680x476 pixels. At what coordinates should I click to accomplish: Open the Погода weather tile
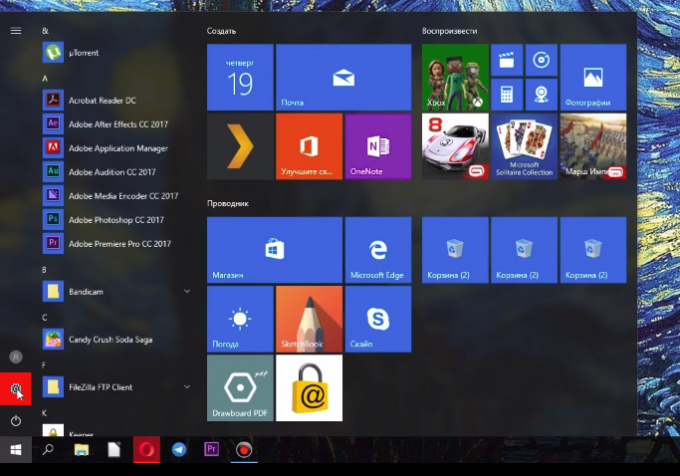[x=240, y=319]
